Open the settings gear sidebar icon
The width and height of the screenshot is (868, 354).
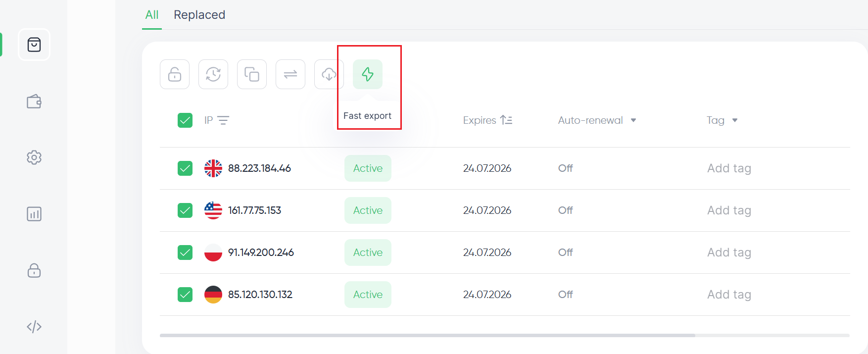point(34,157)
